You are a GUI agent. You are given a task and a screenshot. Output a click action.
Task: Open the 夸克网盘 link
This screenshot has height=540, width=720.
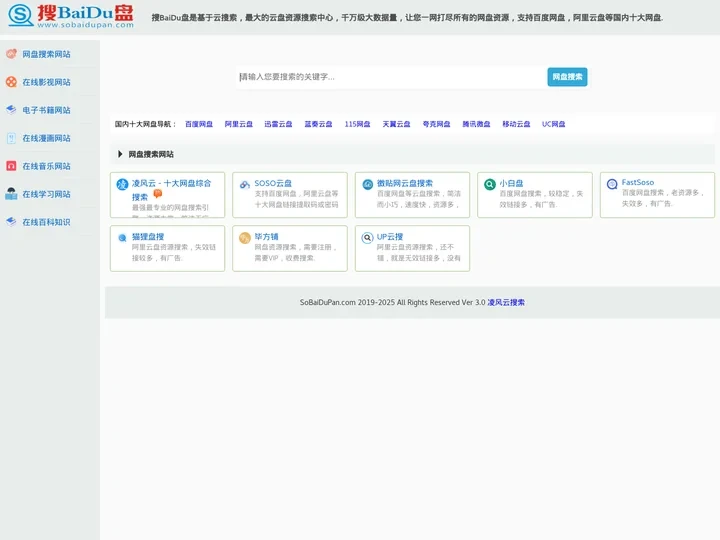point(436,124)
